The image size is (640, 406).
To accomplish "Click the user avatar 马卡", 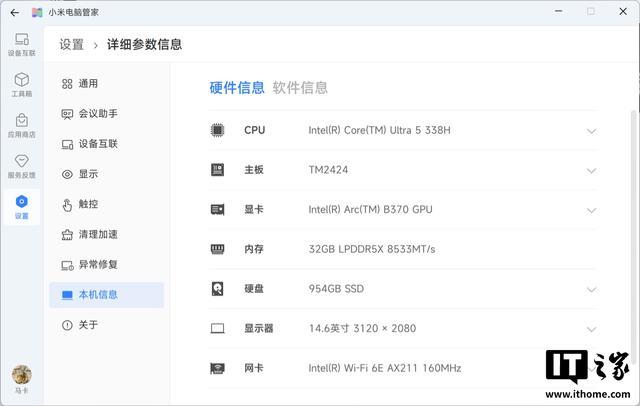I will [21, 376].
